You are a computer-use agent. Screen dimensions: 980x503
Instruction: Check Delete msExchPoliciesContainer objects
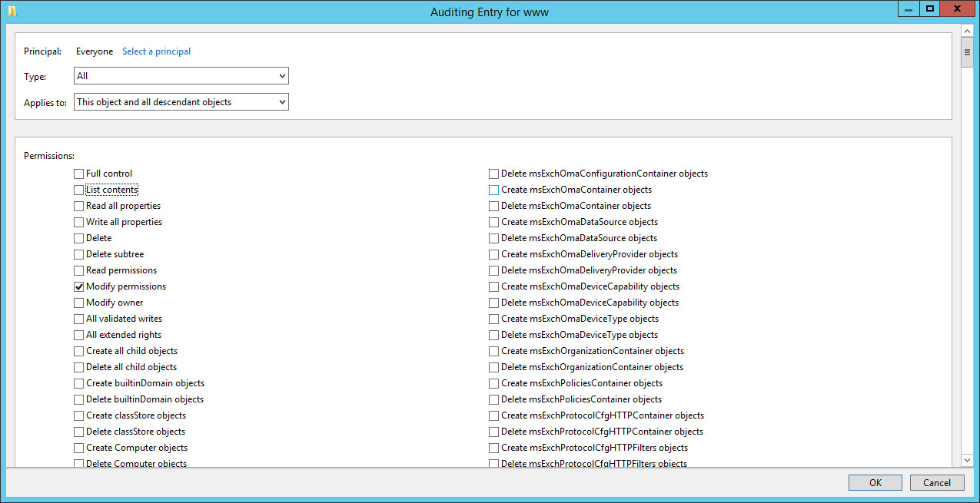pos(493,399)
